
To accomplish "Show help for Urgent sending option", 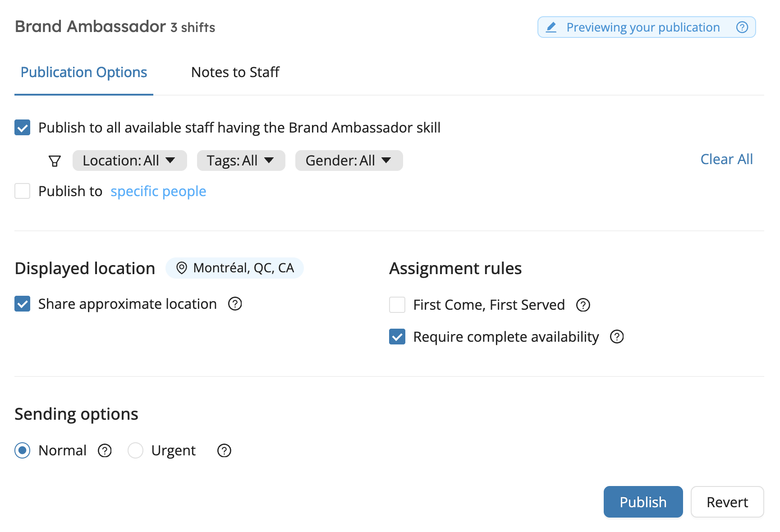I will [x=224, y=450].
